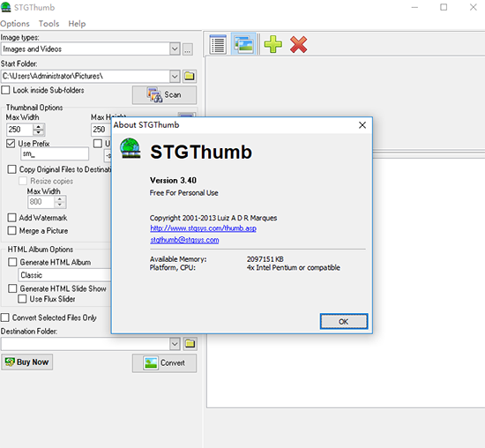This screenshot has height=448, width=485.
Task: Uncheck the Use Prefix checkbox
Action: pyautogui.click(x=11, y=144)
